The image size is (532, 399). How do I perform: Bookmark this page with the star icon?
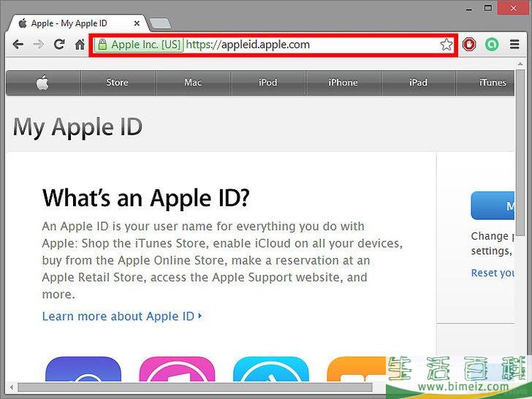[446, 45]
